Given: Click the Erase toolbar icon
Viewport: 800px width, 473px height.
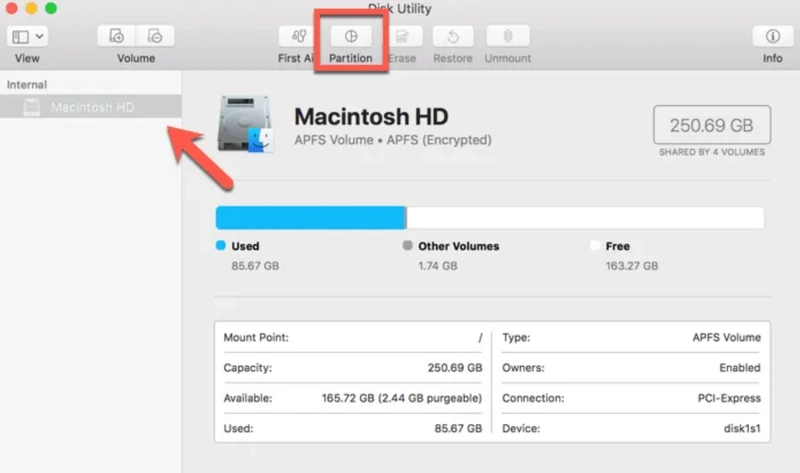Looking at the screenshot, I should tap(402, 36).
